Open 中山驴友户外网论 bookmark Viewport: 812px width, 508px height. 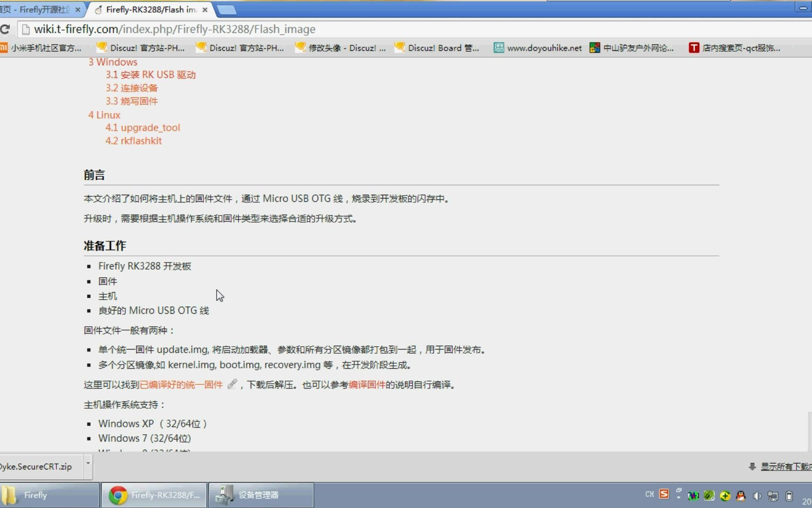(632, 48)
